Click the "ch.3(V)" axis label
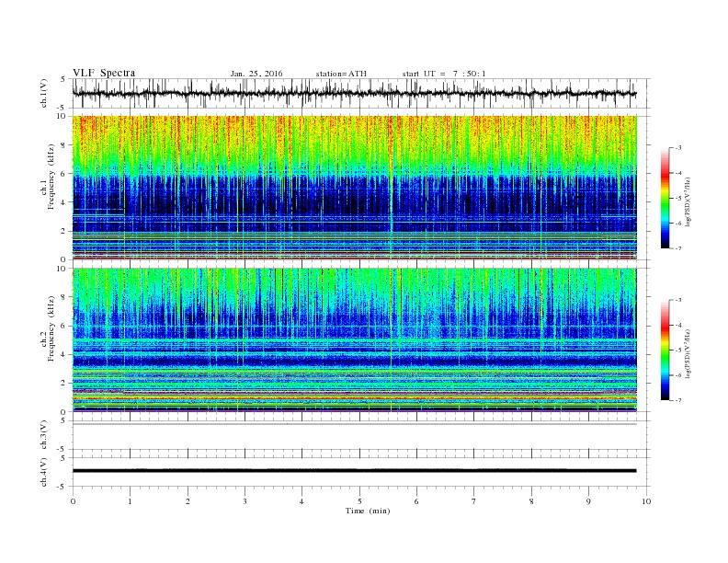The image size is (728, 563). [x=44, y=435]
